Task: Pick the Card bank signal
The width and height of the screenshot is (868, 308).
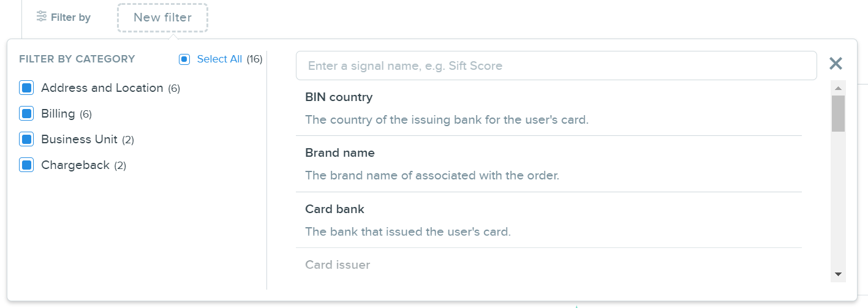Action: click(x=549, y=220)
